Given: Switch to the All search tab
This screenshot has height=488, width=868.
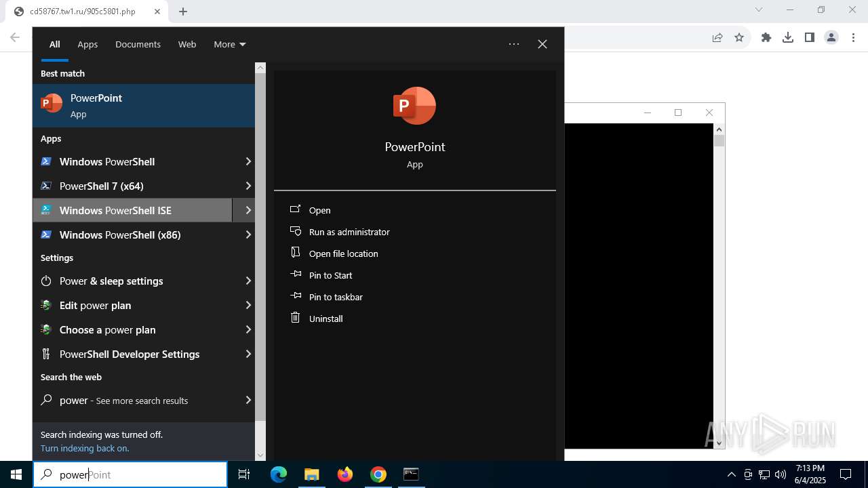Looking at the screenshot, I should [55, 44].
